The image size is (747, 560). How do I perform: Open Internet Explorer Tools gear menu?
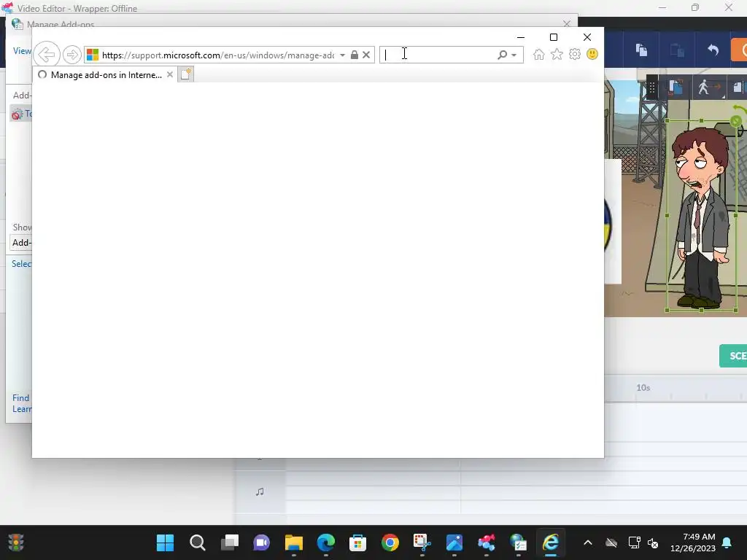click(x=575, y=54)
